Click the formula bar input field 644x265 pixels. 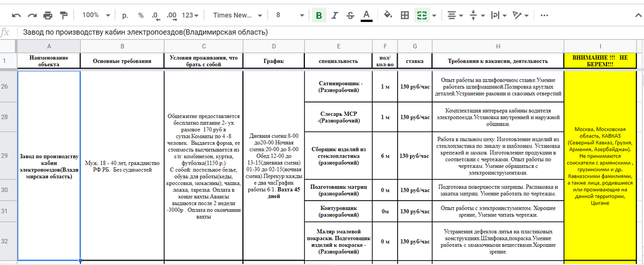(330, 32)
